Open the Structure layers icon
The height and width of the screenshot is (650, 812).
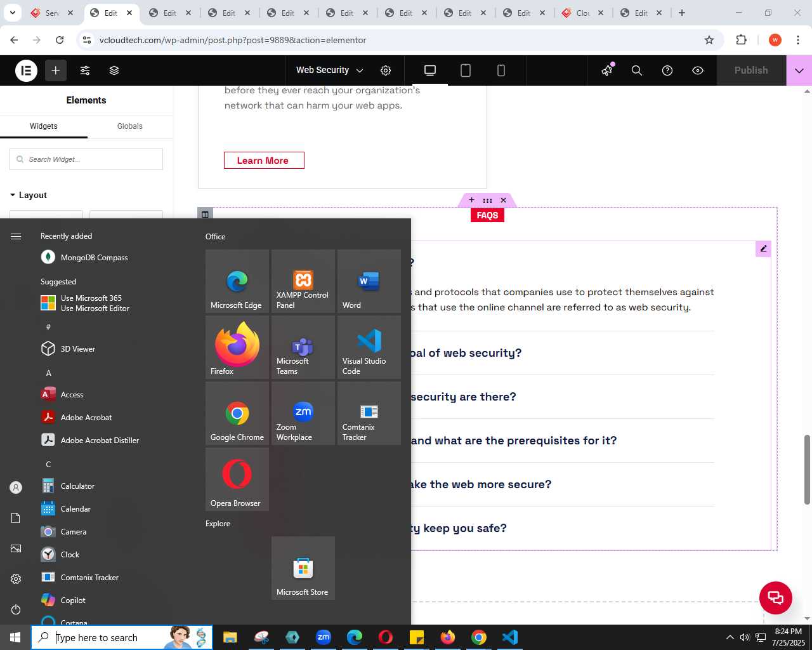[x=114, y=70]
